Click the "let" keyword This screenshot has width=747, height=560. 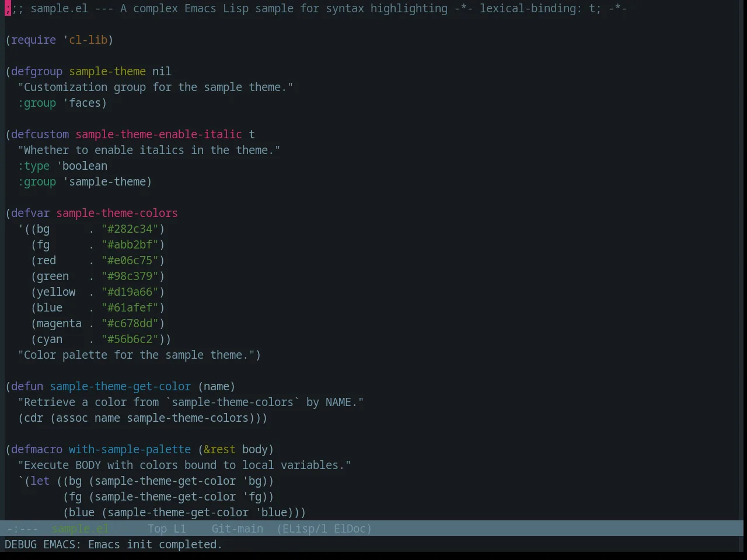40,481
